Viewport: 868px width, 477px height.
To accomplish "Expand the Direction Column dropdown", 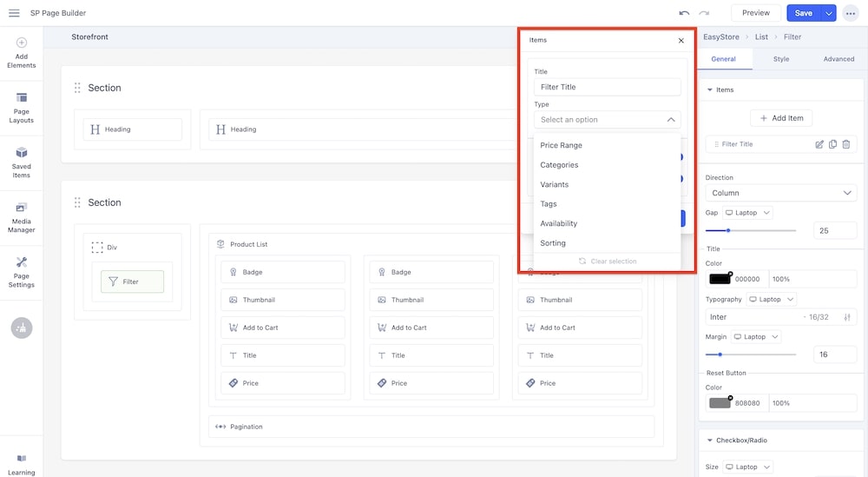I will tap(780, 193).
